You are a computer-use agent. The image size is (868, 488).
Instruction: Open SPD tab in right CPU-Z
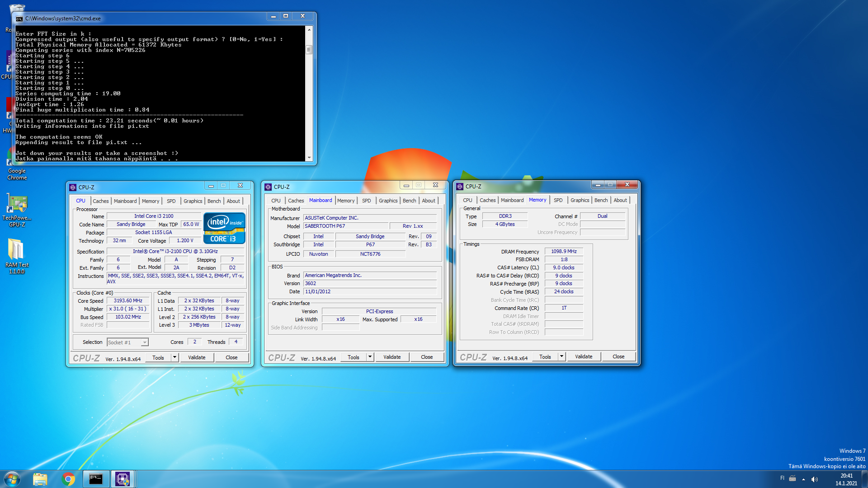558,200
